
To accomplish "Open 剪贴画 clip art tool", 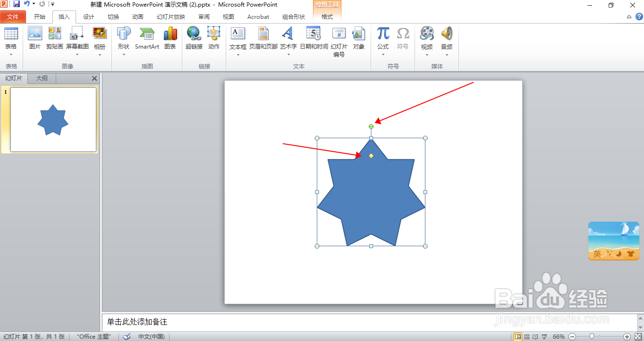I will click(55, 34).
